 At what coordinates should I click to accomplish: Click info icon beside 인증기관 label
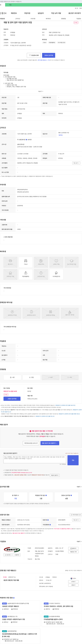click(48, 520)
